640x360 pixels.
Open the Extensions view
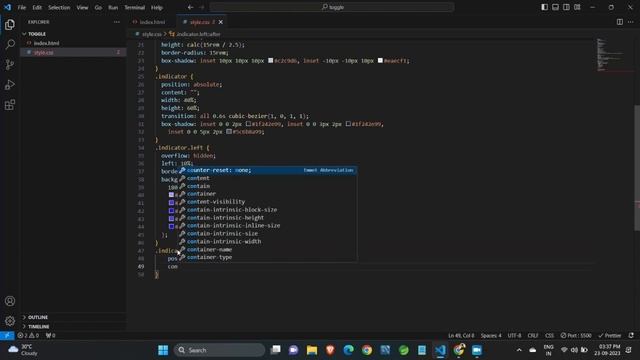(10, 105)
